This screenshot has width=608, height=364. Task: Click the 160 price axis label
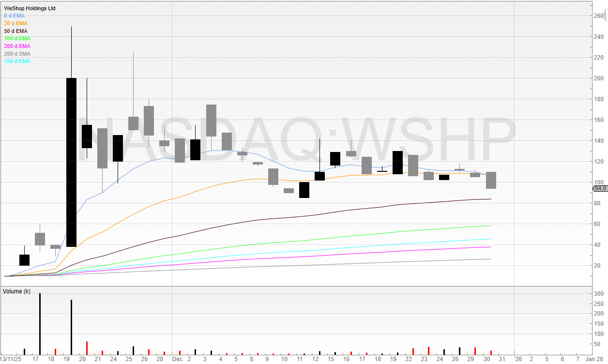click(599, 120)
